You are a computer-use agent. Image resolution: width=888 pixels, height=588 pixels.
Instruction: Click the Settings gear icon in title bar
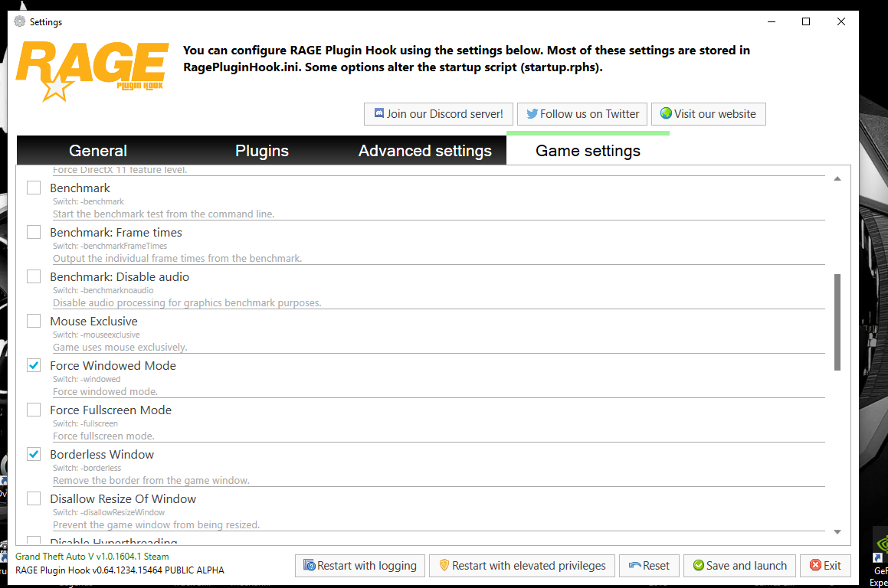(x=20, y=21)
